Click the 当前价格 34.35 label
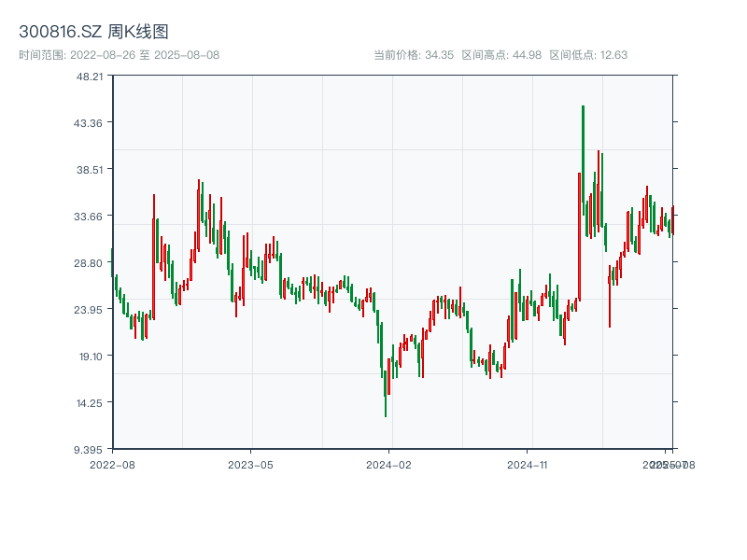The width and height of the screenshot is (747, 560). coord(414,55)
